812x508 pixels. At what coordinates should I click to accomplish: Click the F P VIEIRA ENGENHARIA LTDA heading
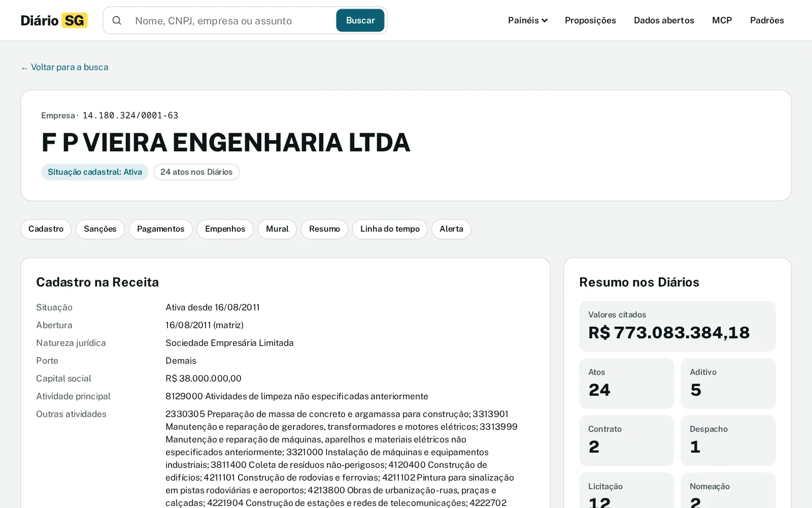tap(226, 142)
